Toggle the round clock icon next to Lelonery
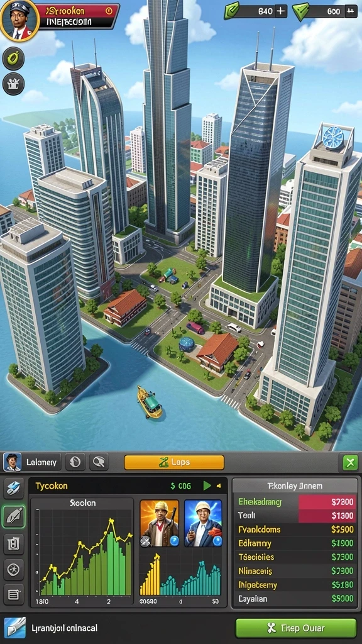Screen dimensions: 362x644 click(75, 462)
